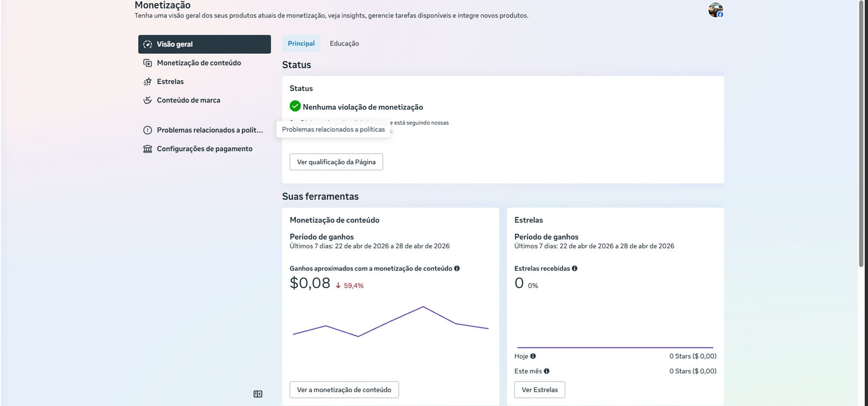Click info icon next to Estrelas recebidas

[x=575, y=268]
